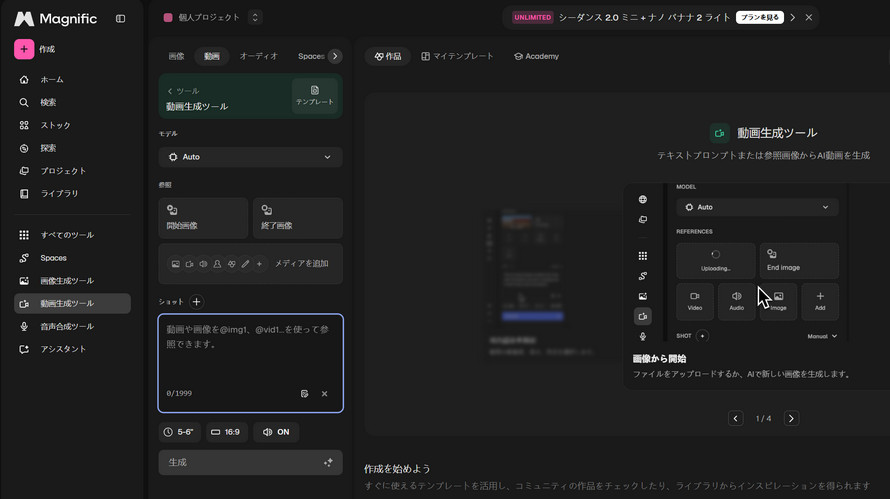Switch to the マイテンプレート tab
The height and width of the screenshot is (499, 890).
tap(457, 56)
